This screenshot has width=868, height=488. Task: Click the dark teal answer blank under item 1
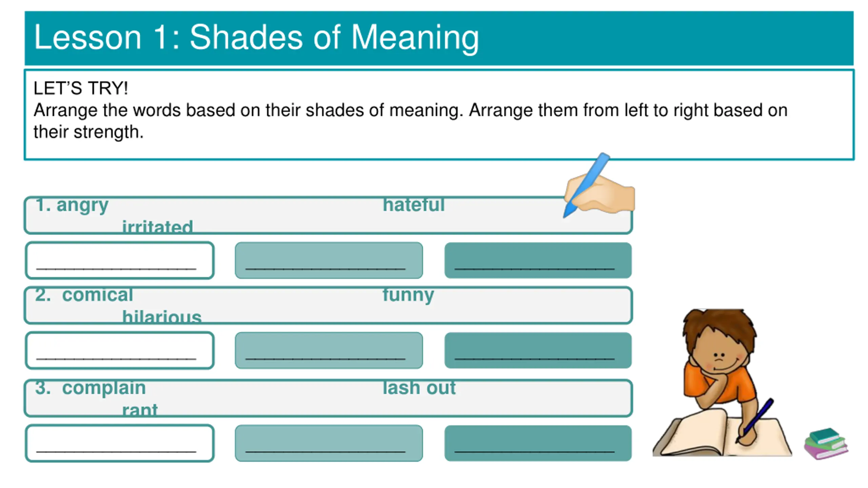[538, 260]
